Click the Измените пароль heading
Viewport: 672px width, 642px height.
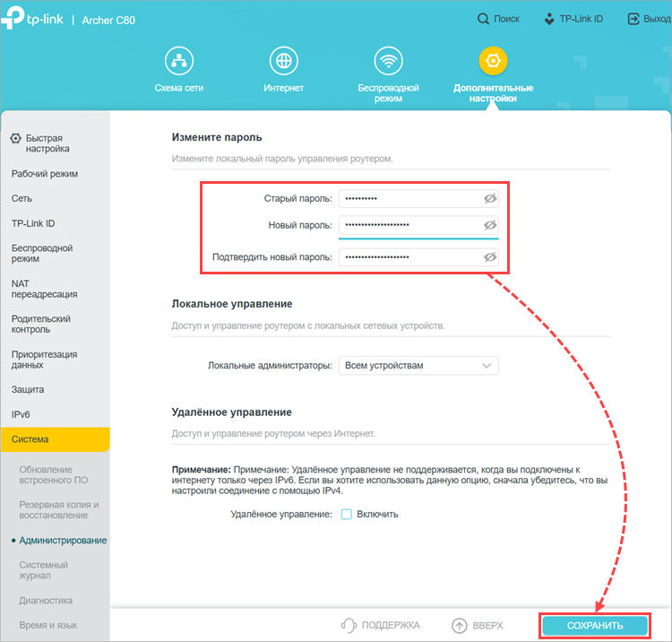[x=217, y=137]
